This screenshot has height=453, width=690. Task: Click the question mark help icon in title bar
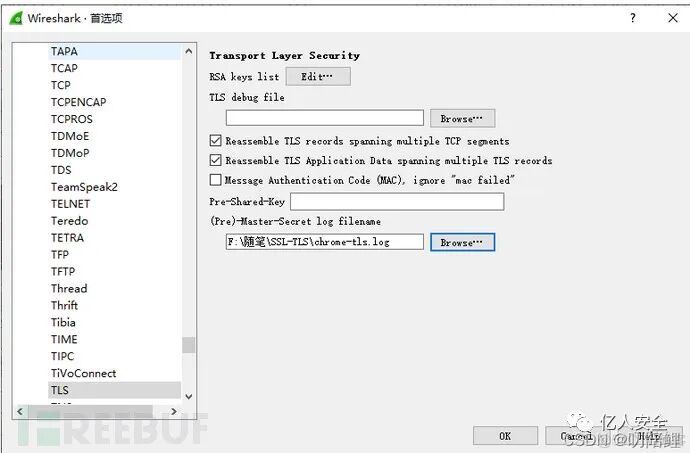tap(632, 18)
